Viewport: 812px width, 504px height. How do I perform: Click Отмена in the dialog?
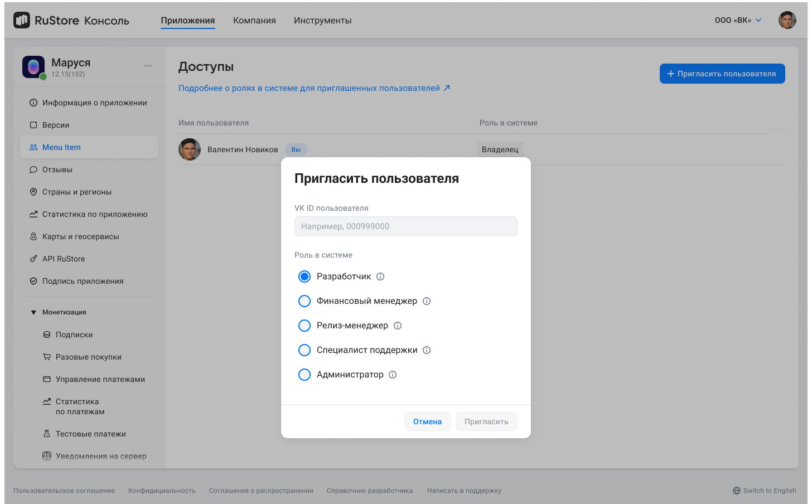click(427, 421)
